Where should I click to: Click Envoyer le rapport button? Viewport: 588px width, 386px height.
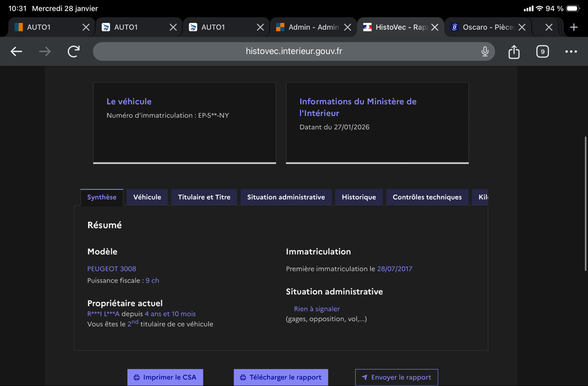(x=396, y=377)
